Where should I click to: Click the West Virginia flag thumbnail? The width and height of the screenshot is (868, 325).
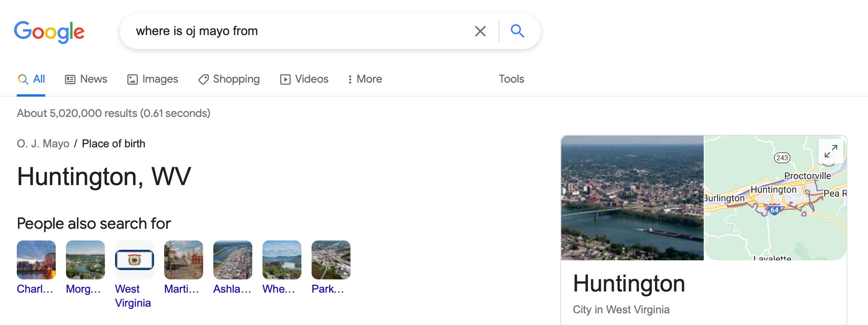tap(135, 260)
